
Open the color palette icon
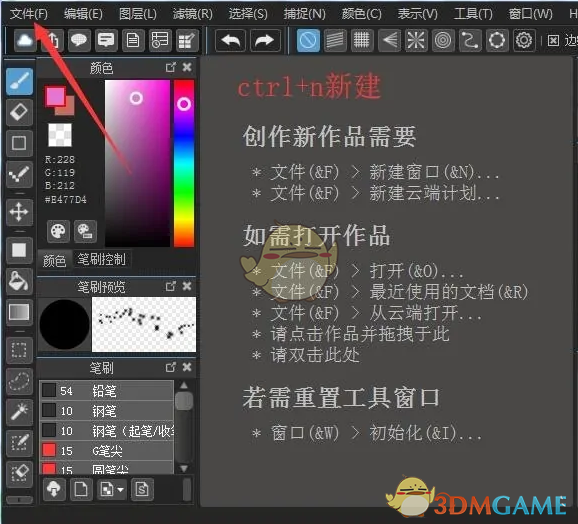tap(58, 231)
